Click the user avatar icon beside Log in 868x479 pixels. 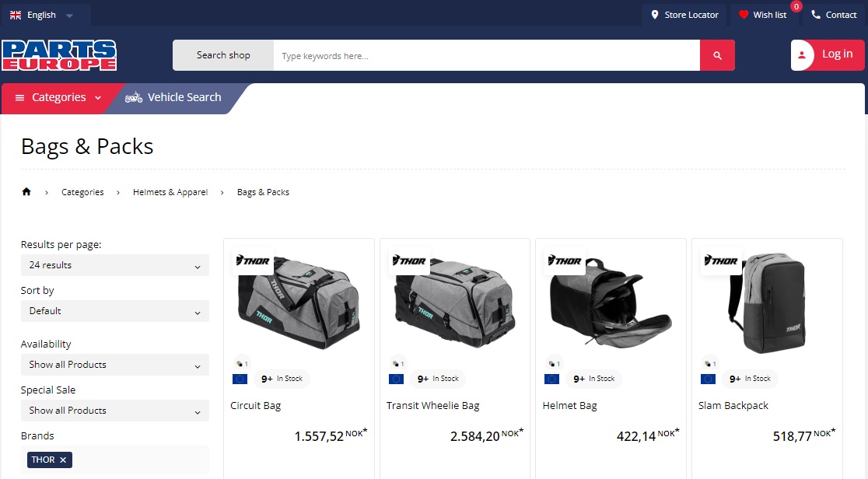click(x=802, y=55)
